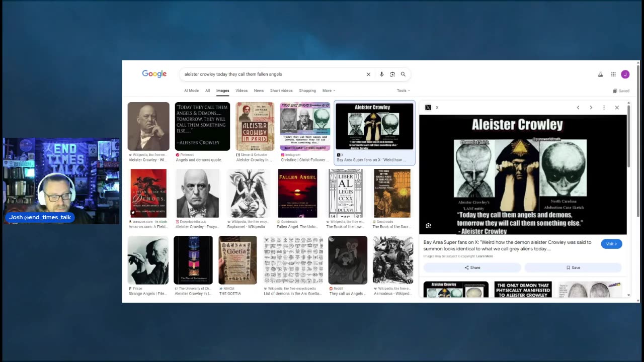Open Google Lens image search icon
The width and height of the screenshot is (644, 362).
(392, 74)
